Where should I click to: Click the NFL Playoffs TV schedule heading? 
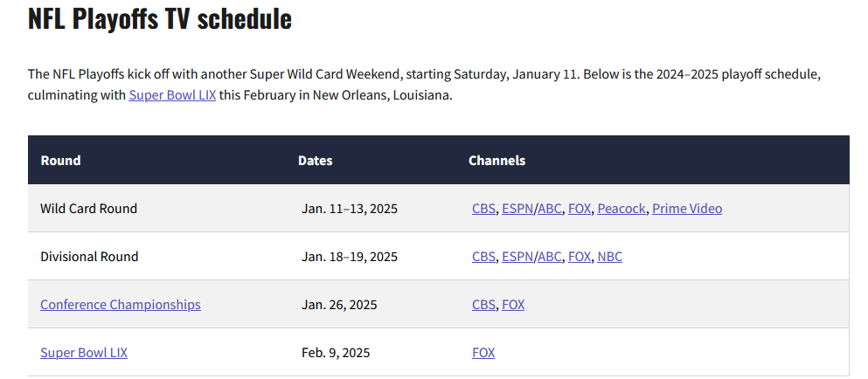pos(160,19)
